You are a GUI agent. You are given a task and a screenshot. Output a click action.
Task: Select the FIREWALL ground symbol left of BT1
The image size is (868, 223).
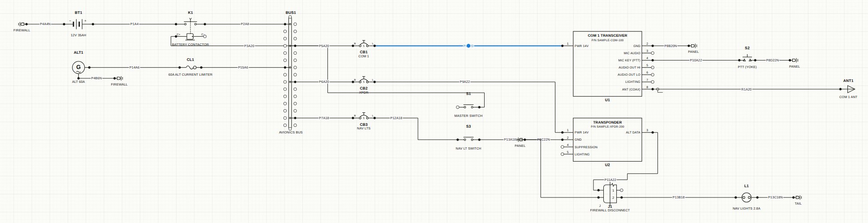click(22, 24)
